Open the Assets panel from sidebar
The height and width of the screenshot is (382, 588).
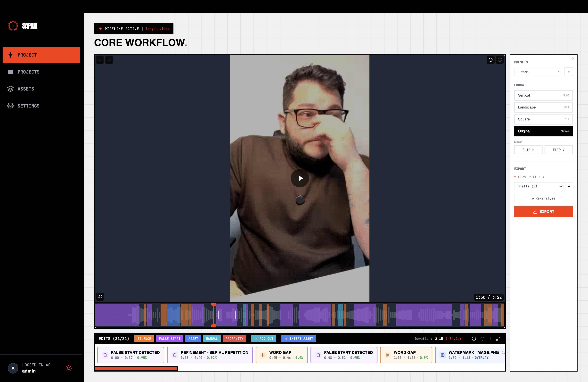coord(10,89)
